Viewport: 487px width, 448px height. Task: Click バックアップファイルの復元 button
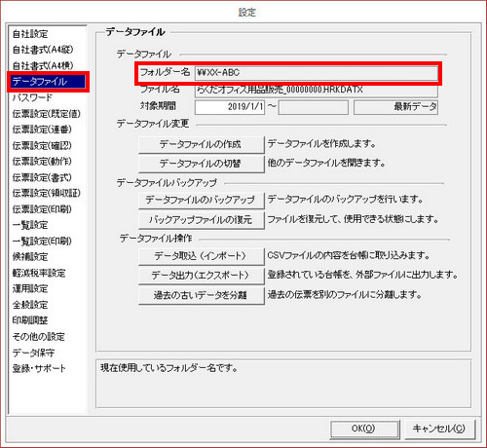pyautogui.click(x=201, y=220)
